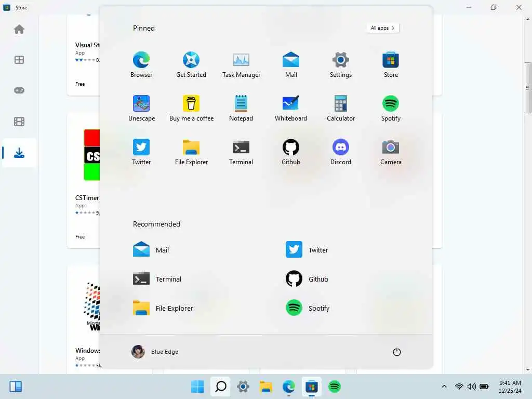The width and height of the screenshot is (532, 399).
Task: Open the pinned Store app
Action: [391, 65]
